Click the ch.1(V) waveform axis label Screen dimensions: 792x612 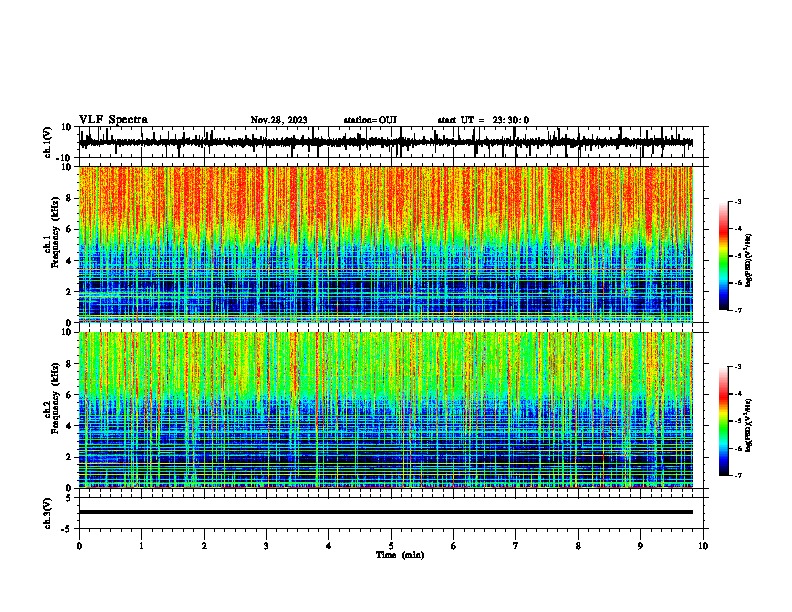tap(47, 142)
